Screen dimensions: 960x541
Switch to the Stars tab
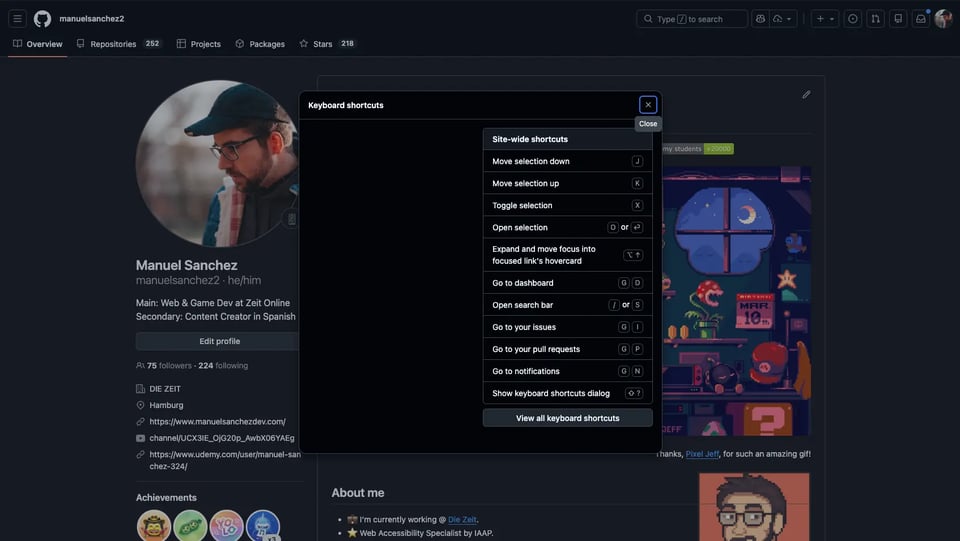pos(328,44)
